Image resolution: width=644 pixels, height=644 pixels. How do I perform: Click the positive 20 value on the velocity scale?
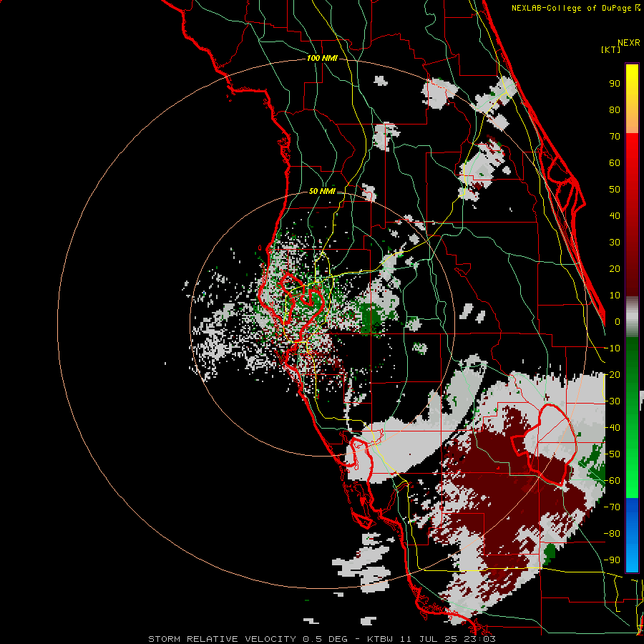(x=615, y=268)
